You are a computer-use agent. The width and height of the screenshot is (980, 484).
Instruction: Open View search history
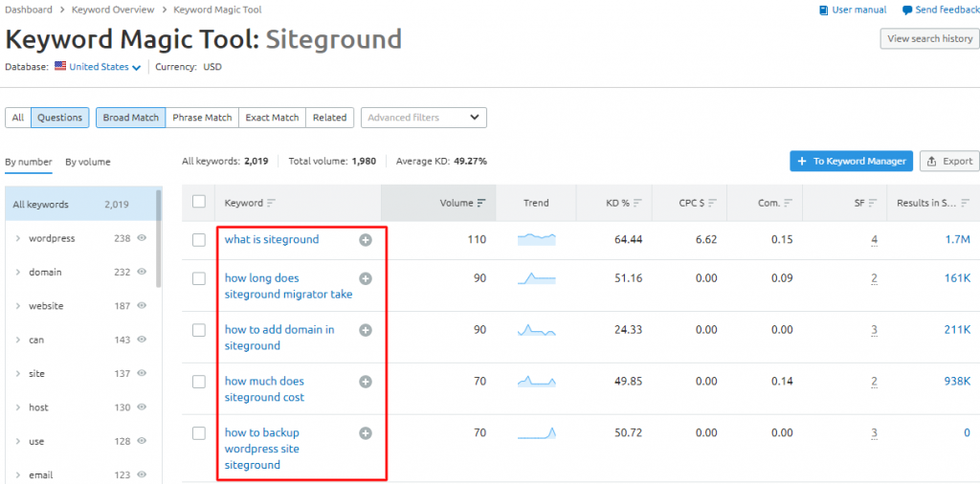(929, 38)
